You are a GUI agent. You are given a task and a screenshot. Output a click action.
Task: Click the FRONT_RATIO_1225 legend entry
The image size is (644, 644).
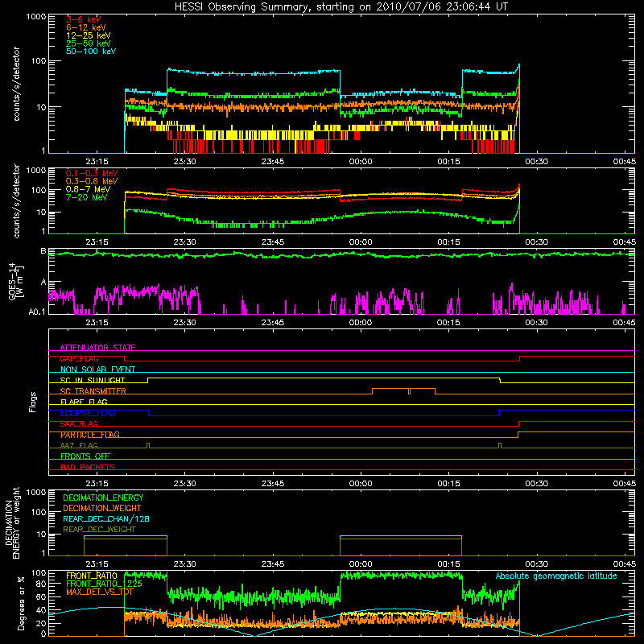point(104,584)
